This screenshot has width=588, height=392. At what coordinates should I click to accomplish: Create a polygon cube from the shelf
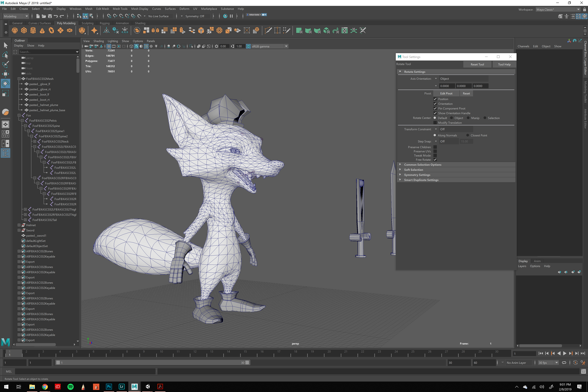tap(24, 30)
